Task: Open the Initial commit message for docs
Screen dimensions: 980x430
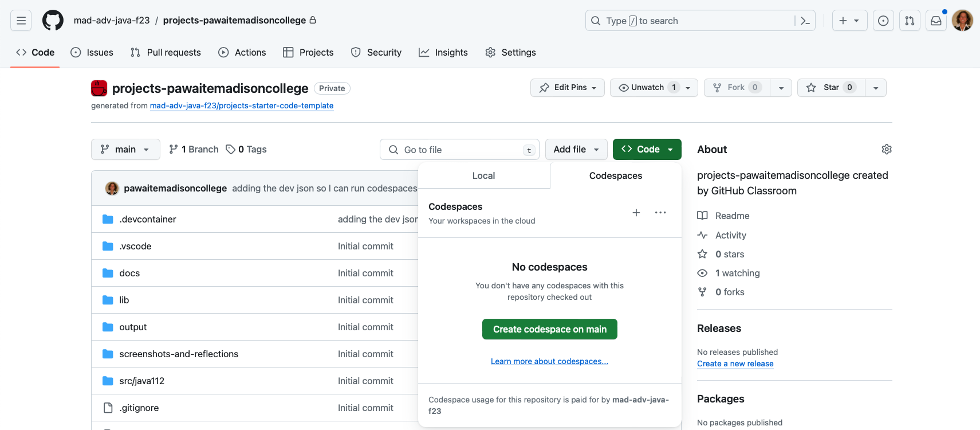Action: click(365, 273)
